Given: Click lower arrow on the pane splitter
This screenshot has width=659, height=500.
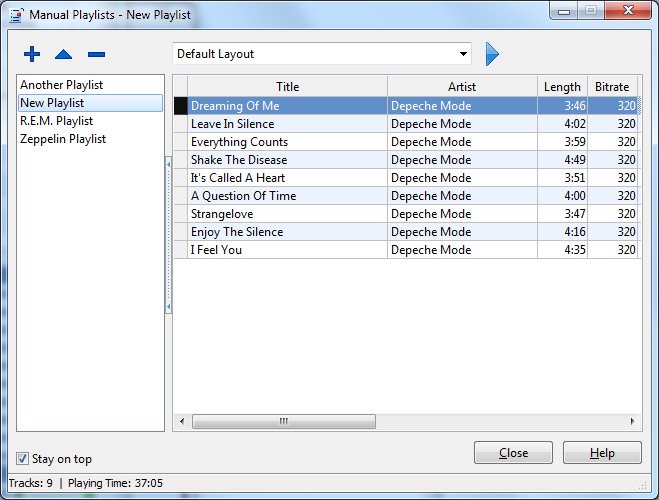Looking at the screenshot, I should click(169, 307).
